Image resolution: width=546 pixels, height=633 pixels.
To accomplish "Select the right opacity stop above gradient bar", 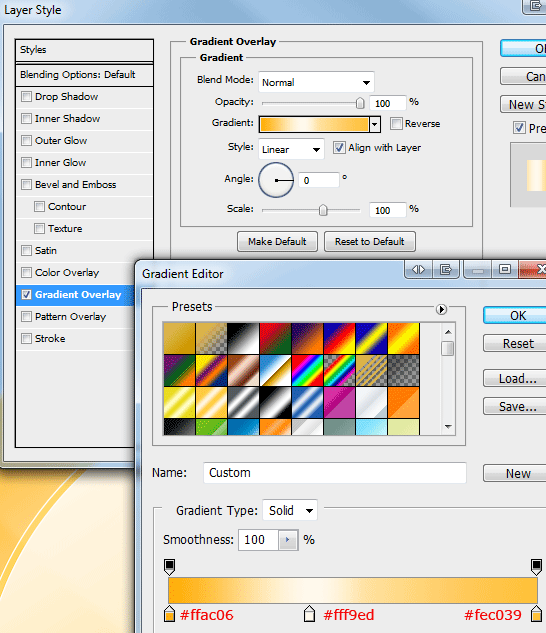I will coord(536,567).
